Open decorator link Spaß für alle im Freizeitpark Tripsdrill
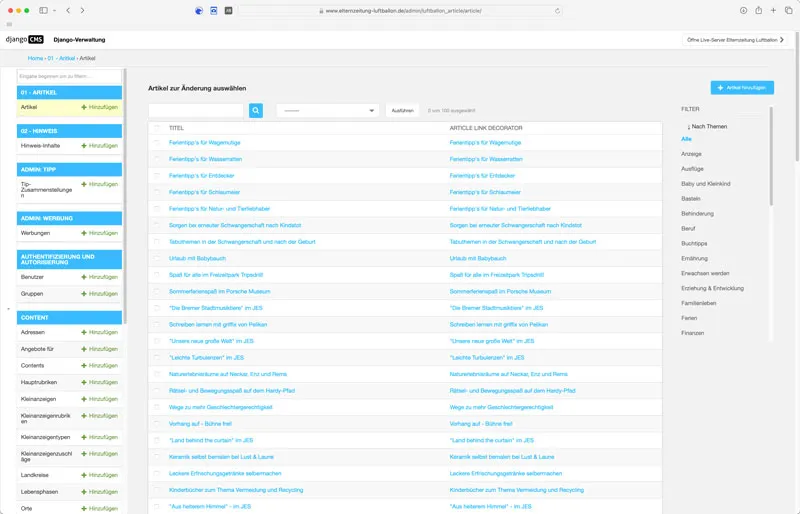This screenshot has width=800, height=514. coord(496,275)
